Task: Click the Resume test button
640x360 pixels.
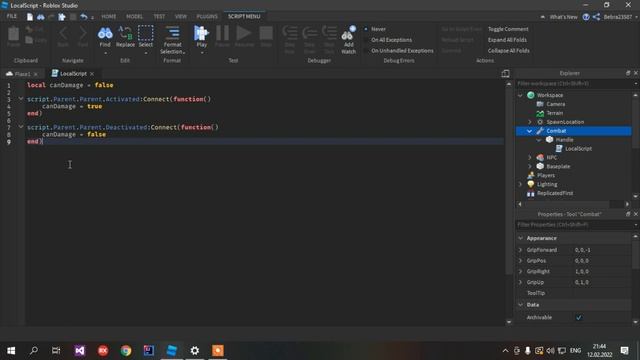Action: (244, 33)
